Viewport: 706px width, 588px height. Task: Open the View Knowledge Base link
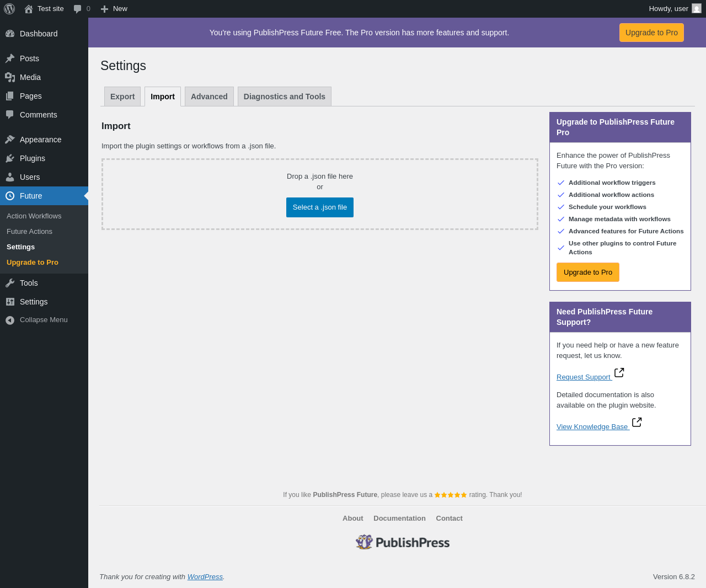pos(592,427)
